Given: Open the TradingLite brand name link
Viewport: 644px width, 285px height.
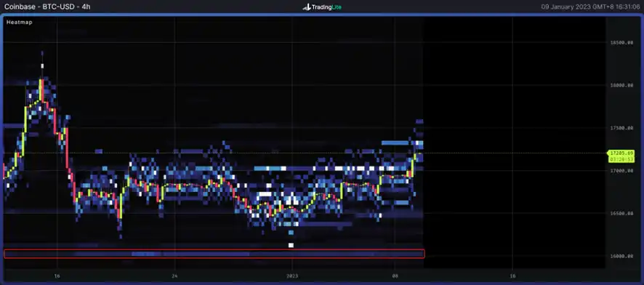Looking at the screenshot, I should pos(326,7).
